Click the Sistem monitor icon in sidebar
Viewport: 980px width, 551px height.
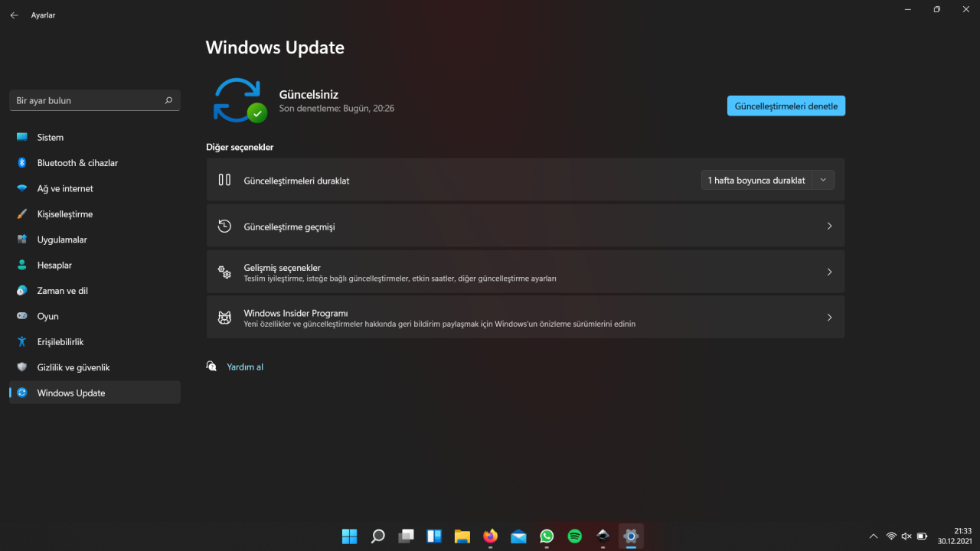pos(22,138)
